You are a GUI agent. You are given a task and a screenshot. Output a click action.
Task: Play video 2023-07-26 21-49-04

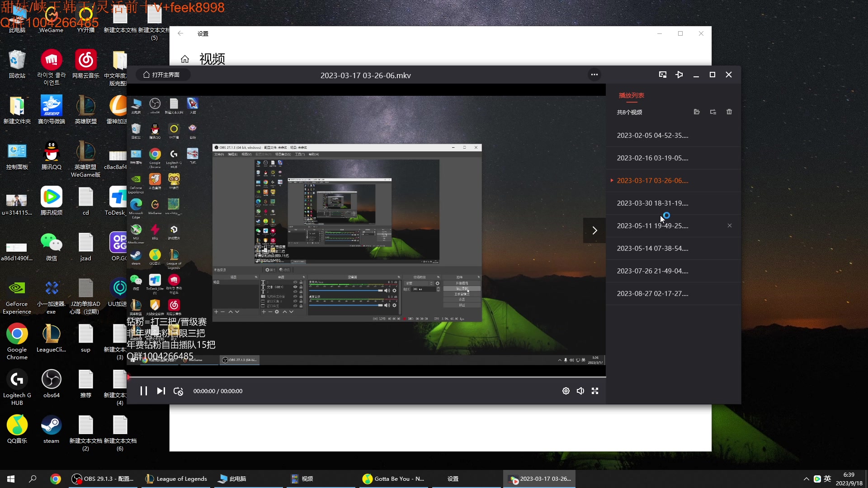click(674, 271)
